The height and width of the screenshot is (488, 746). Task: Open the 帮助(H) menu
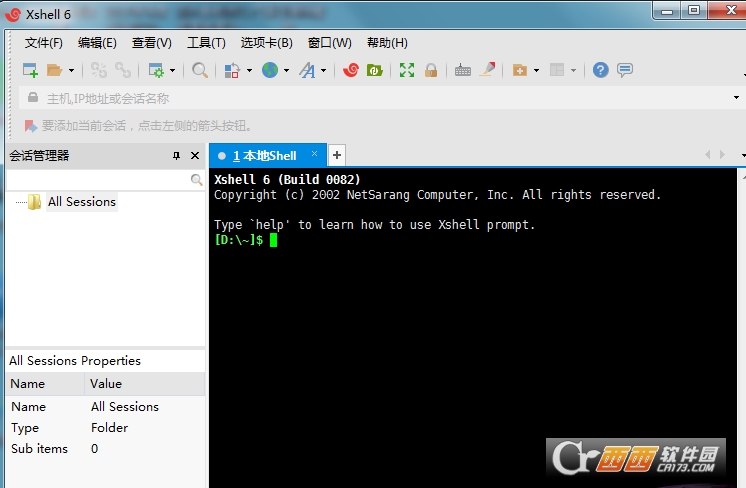pos(387,43)
